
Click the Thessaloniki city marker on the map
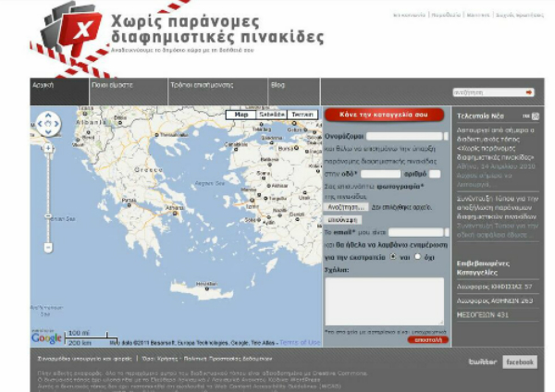[157, 135]
